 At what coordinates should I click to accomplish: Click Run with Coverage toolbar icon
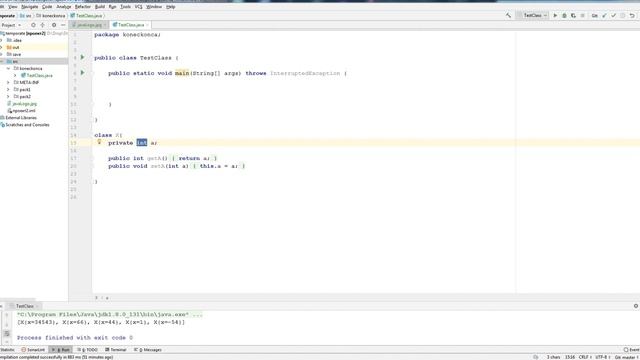click(x=573, y=16)
